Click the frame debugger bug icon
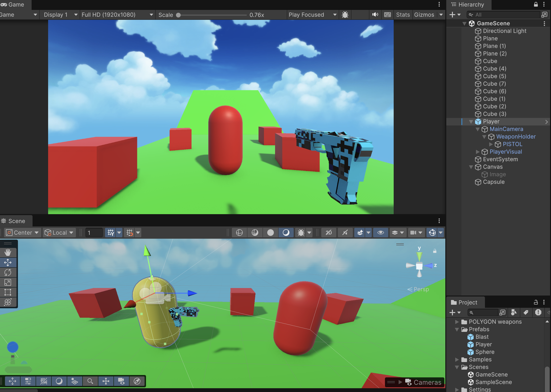Screen dimensions: 551x392 pos(345,15)
